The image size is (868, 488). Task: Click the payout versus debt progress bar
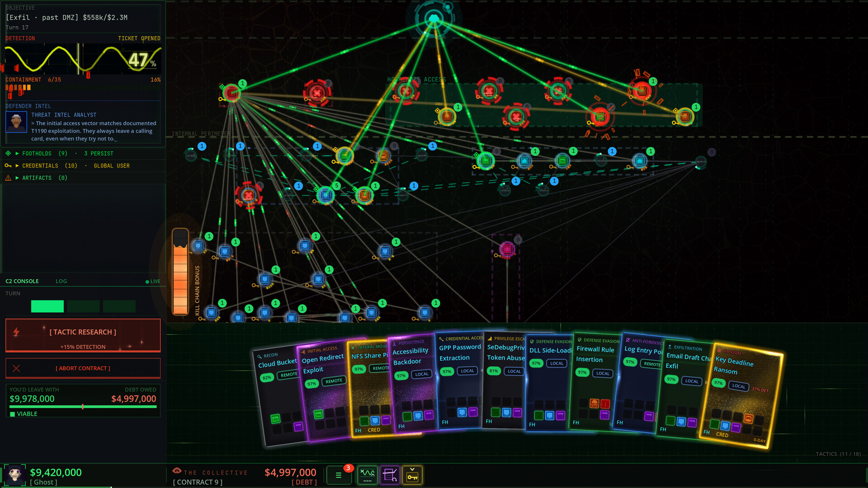pyautogui.click(x=83, y=407)
